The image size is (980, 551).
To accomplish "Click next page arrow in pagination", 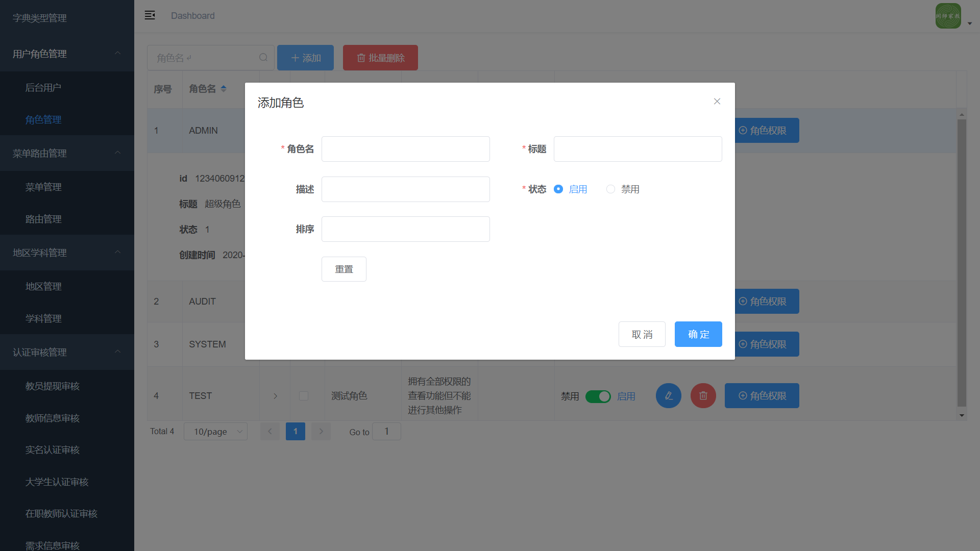I will click(321, 432).
